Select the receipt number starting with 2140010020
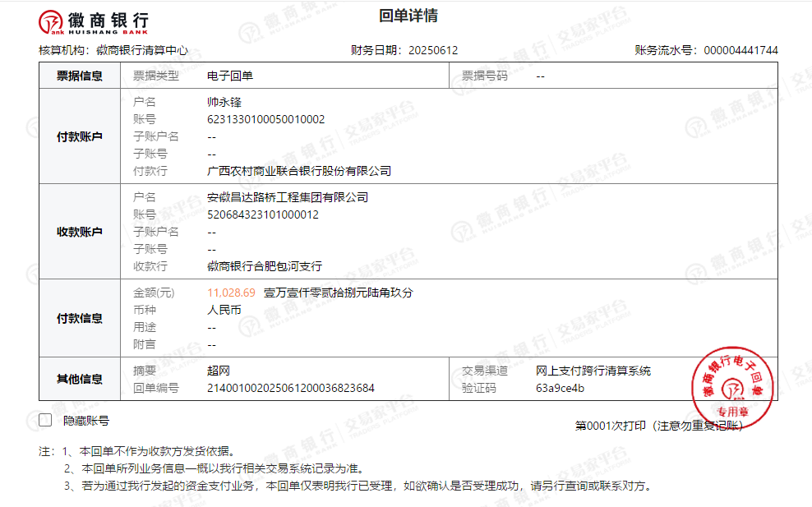 point(291,389)
